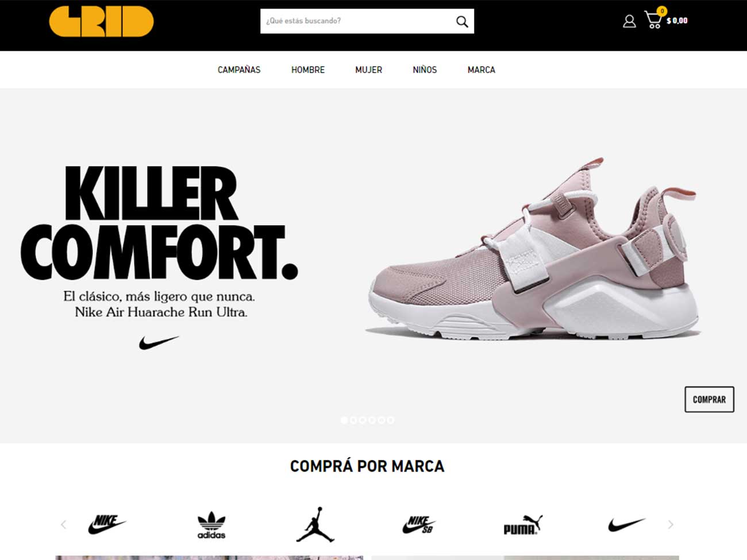Click the GRID logo in header
The width and height of the screenshot is (747, 560).
(x=102, y=21)
